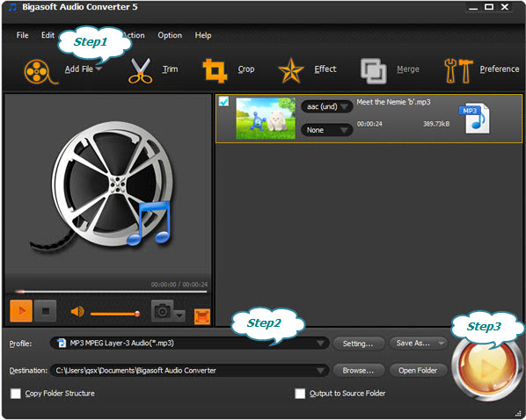This screenshot has height=420, width=526.
Task: Start conversion with the big round button
Action: tap(486, 368)
